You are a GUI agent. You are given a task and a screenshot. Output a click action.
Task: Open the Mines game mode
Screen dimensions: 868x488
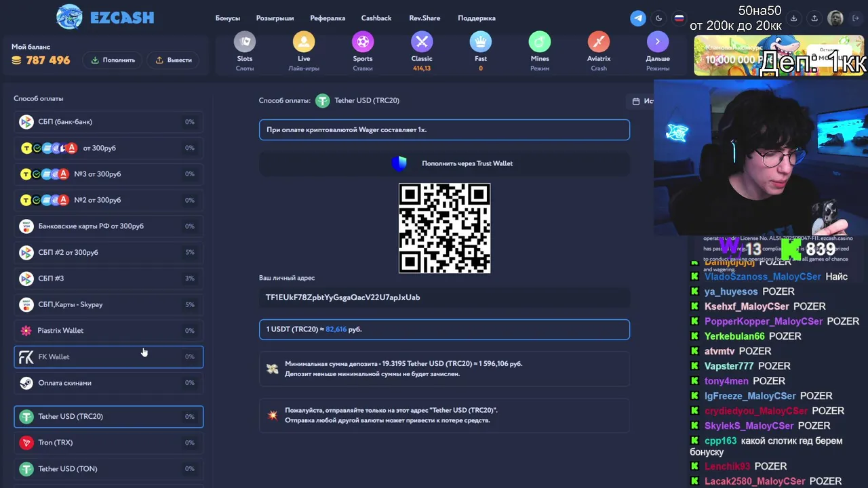[x=540, y=52]
